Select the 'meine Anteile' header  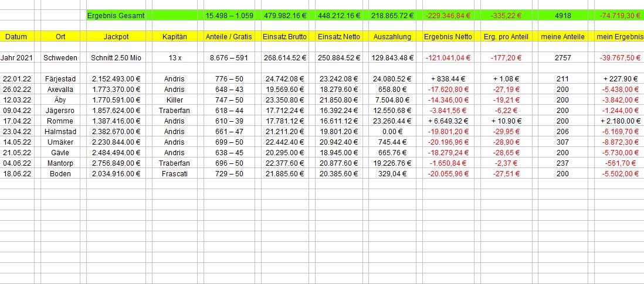562,36
